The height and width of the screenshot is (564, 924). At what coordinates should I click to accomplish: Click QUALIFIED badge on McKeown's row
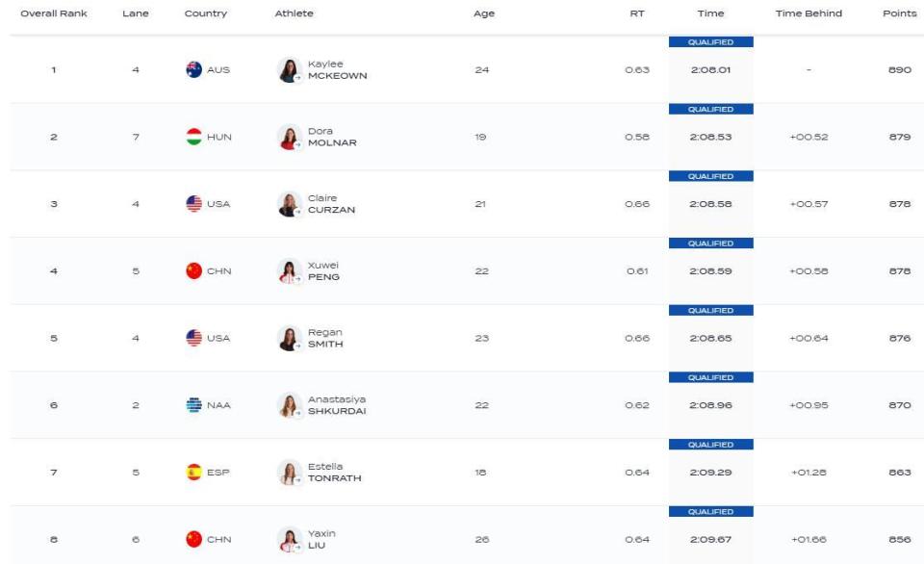pyautogui.click(x=710, y=41)
